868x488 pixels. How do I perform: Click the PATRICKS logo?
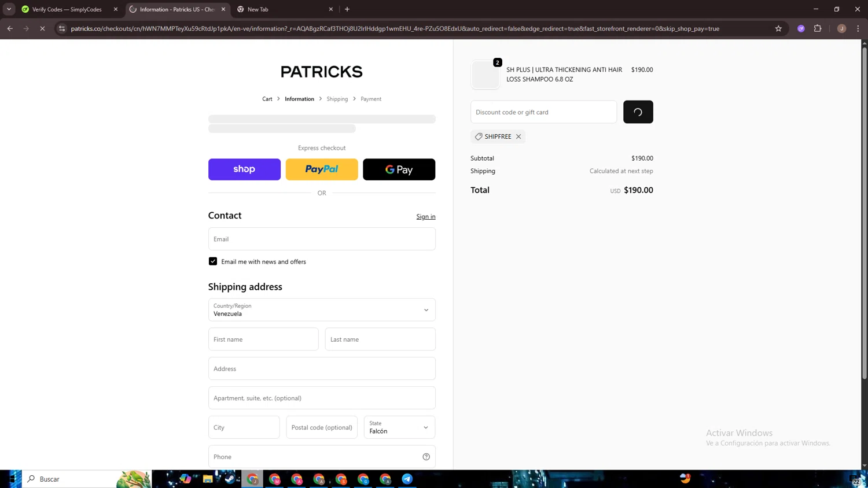322,72
